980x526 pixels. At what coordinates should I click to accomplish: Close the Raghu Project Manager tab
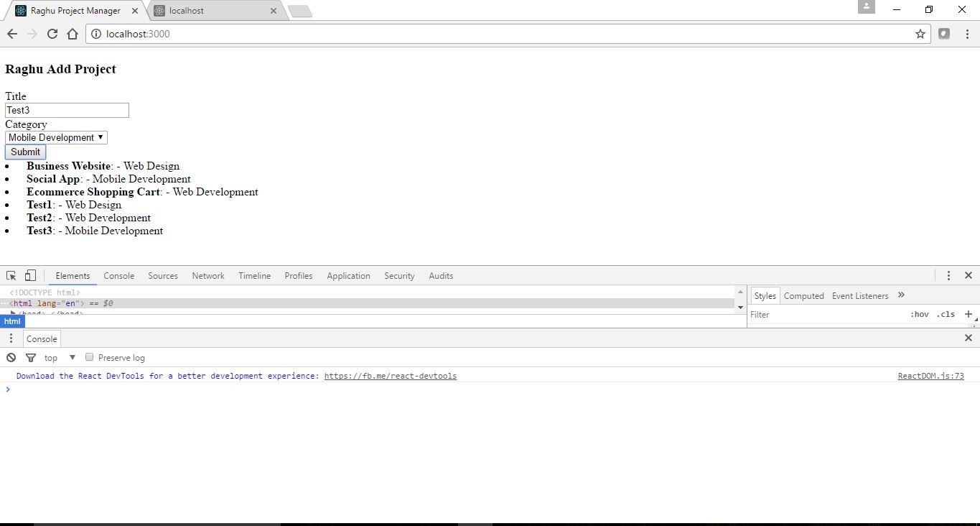pos(135,11)
